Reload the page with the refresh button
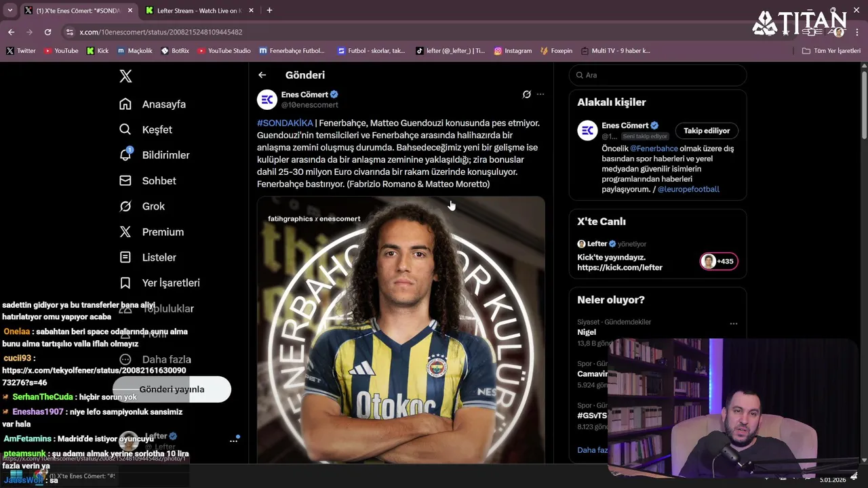Image resolution: width=868 pixels, height=488 pixels. (x=47, y=32)
